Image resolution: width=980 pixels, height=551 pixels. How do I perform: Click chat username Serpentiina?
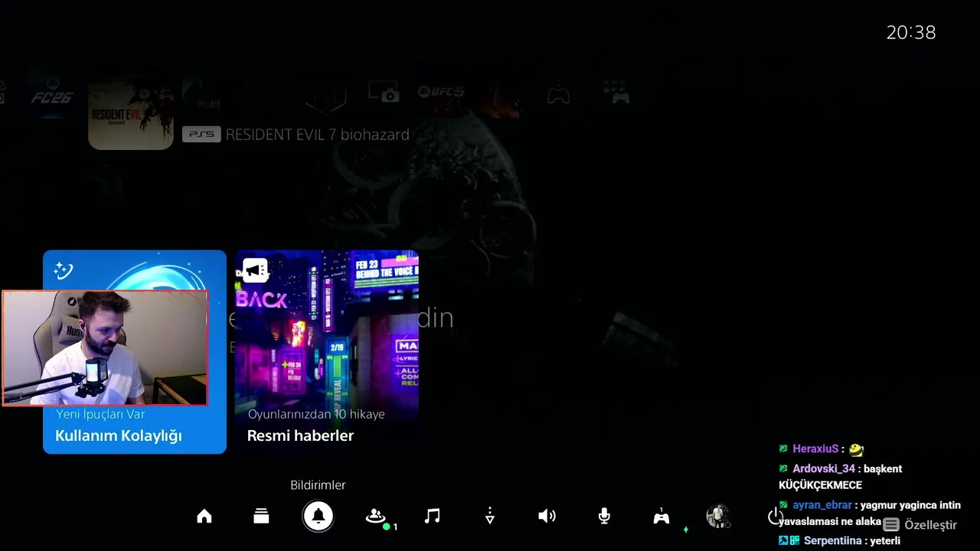[834, 540]
